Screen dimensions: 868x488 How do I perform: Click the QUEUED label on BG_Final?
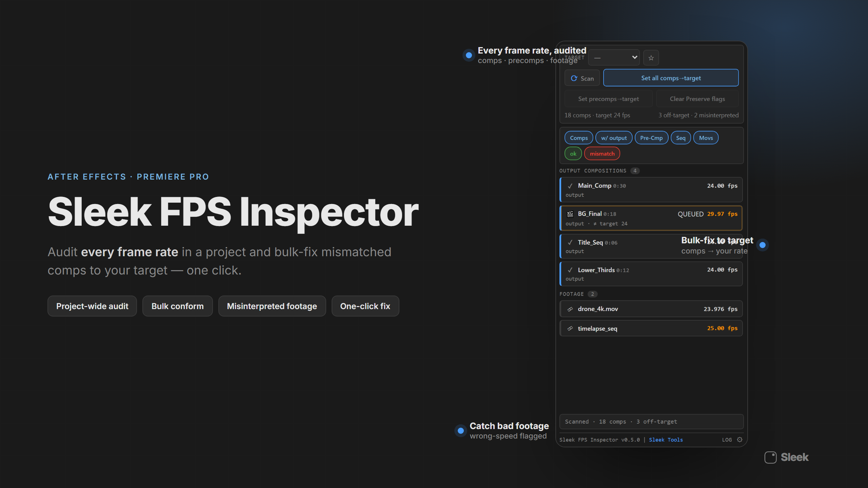(691, 214)
